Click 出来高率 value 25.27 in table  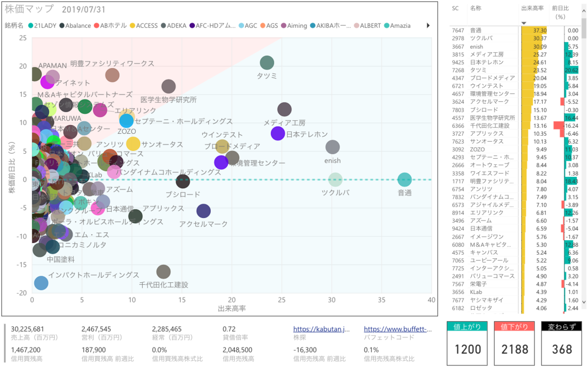(x=540, y=54)
